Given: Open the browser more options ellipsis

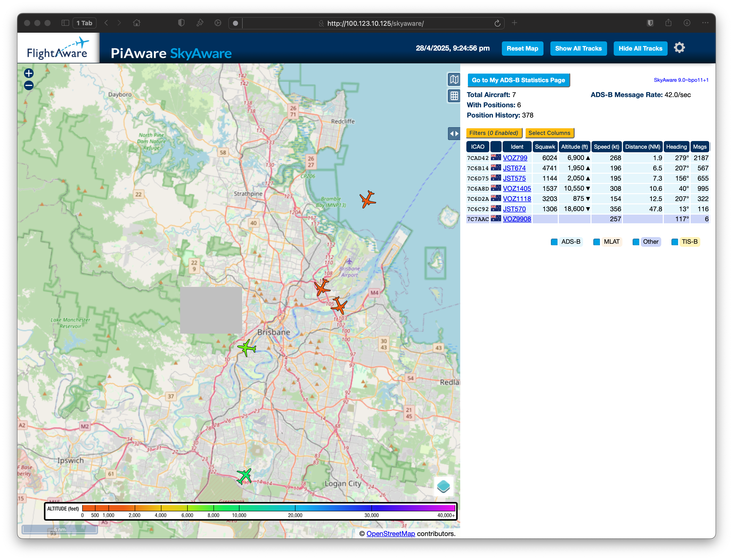Looking at the screenshot, I should click(705, 23).
